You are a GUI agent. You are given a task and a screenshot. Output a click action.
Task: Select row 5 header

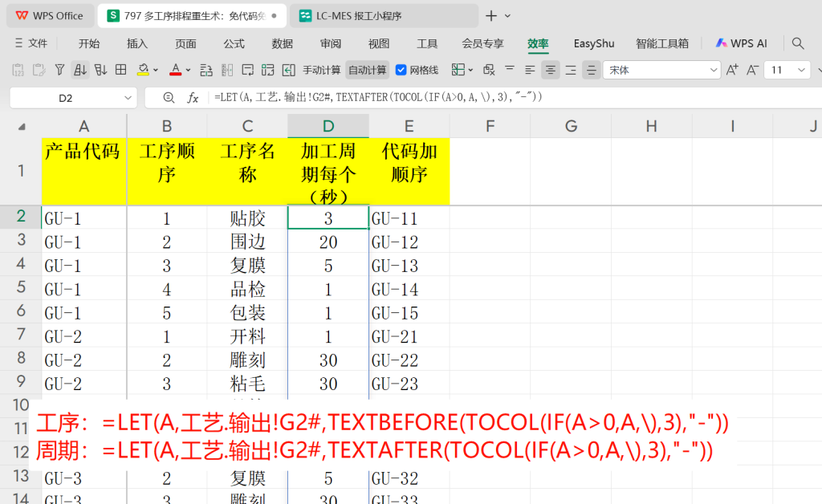(x=21, y=287)
